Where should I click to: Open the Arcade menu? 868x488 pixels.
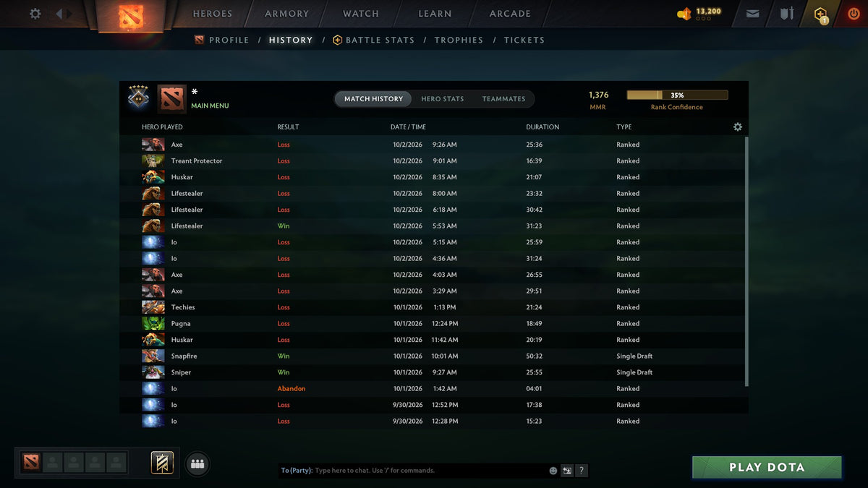[510, 14]
